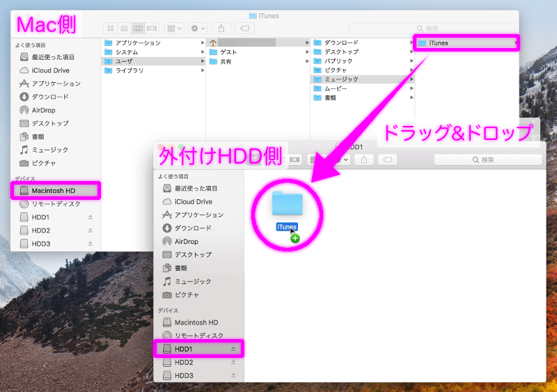Image resolution: width=557 pixels, height=392 pixels.
Task: Select リモートディスク in Mac window sidebar
Action: tap(56, 204)
